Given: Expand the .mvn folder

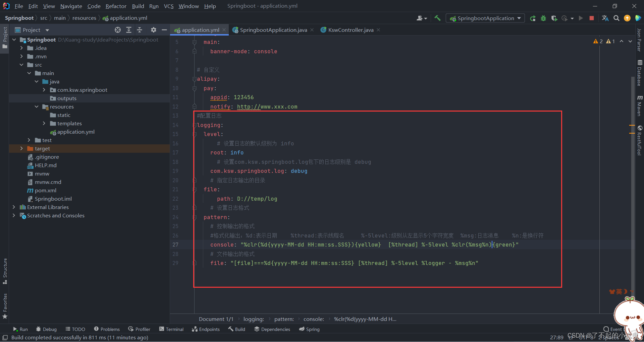Looking at the screenshot, I should (21, 56).
